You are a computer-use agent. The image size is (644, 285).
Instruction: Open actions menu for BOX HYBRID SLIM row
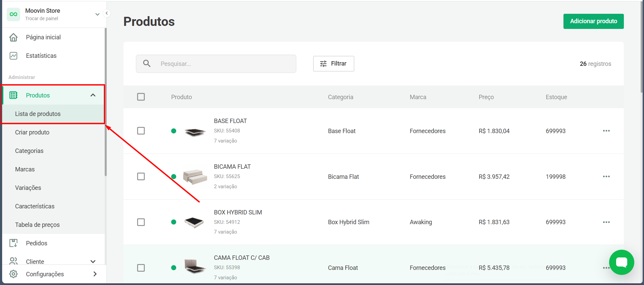point(606,222)
